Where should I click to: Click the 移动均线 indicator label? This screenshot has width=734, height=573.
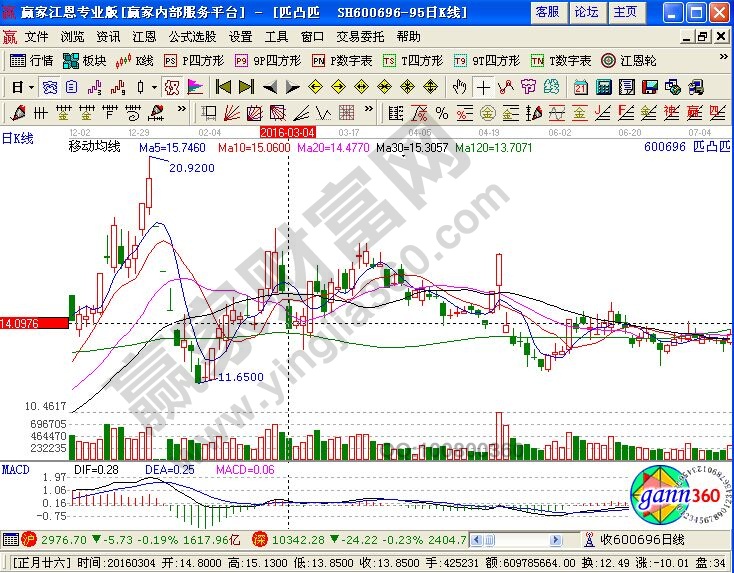coord(94,147)
